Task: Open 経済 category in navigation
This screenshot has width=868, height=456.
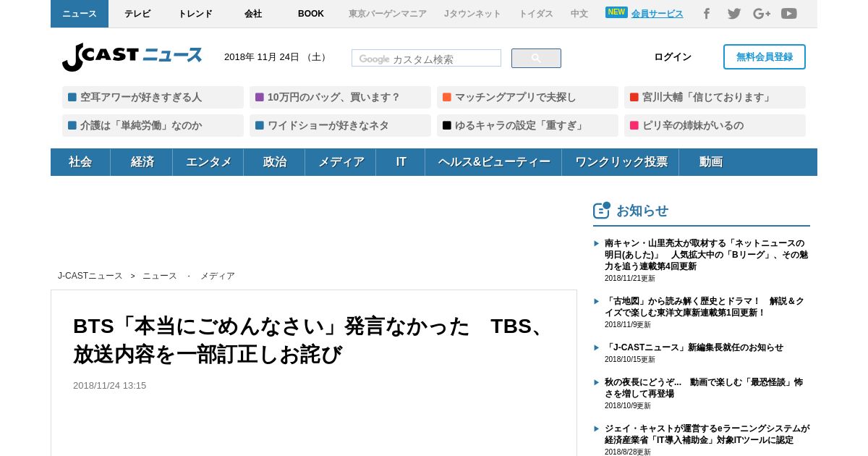Action: 142,162
